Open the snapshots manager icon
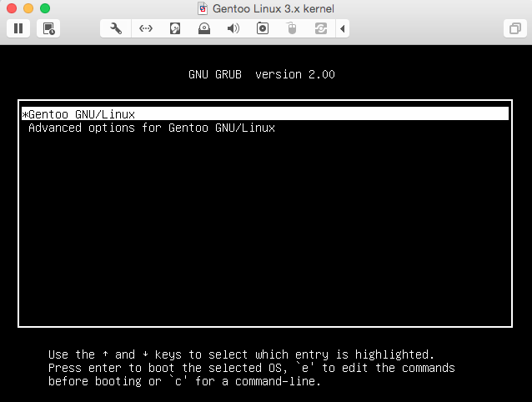 pos(48,28)
